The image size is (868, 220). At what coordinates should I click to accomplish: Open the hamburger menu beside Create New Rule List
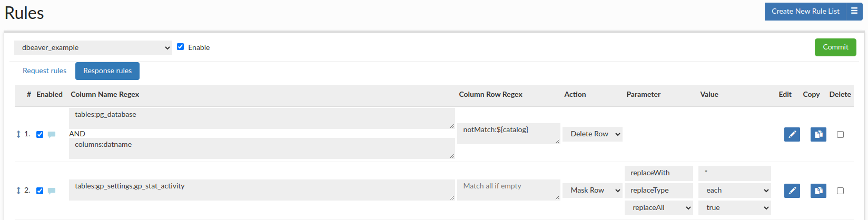coord(854,11)
